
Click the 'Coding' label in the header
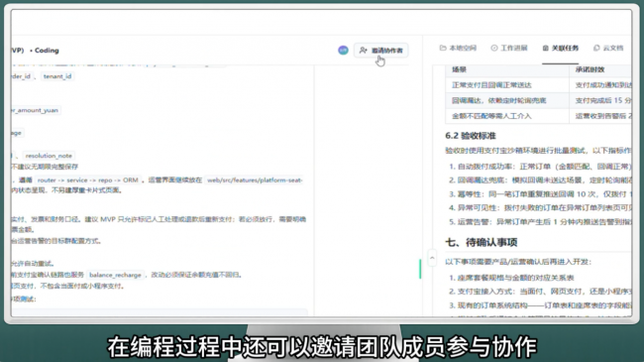point(47,51)
